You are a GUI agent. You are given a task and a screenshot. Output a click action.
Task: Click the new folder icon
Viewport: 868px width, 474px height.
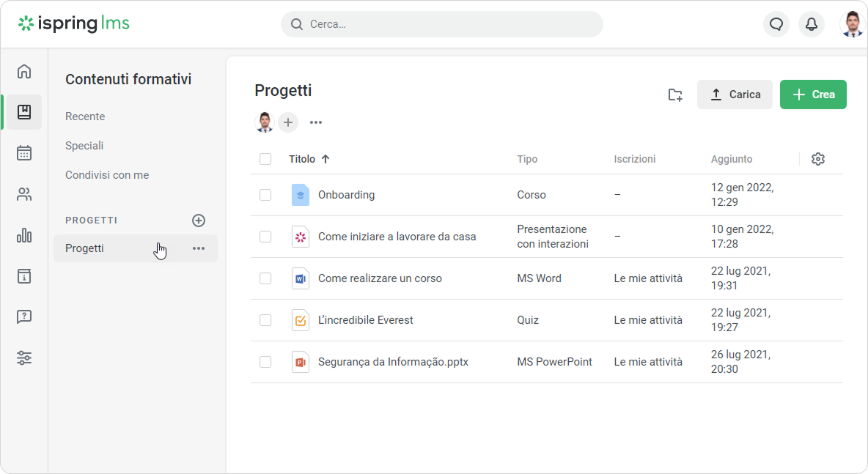point(675,95)
